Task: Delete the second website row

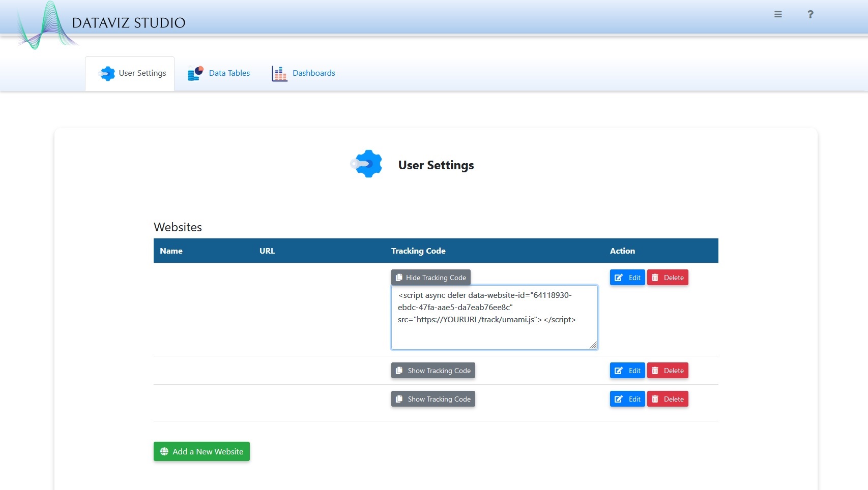Action: 668,371
